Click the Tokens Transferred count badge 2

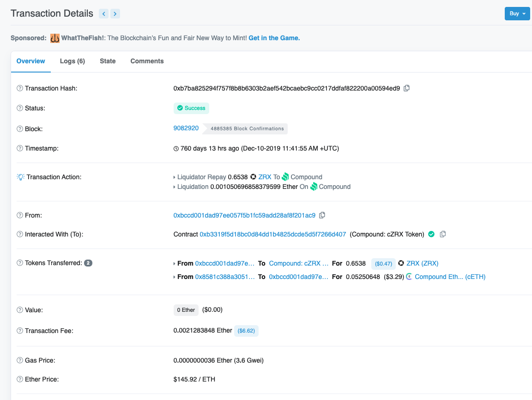[x=88, y=263]
